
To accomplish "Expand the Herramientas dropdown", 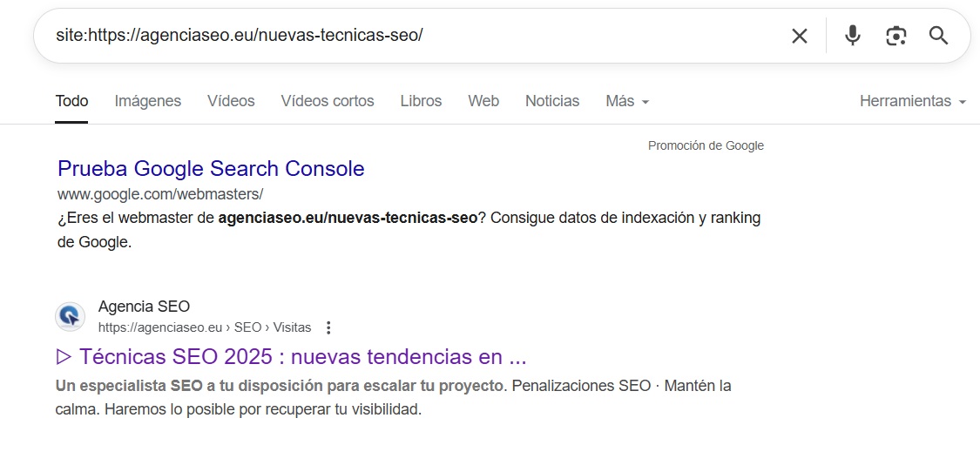I will click(913, 101).
